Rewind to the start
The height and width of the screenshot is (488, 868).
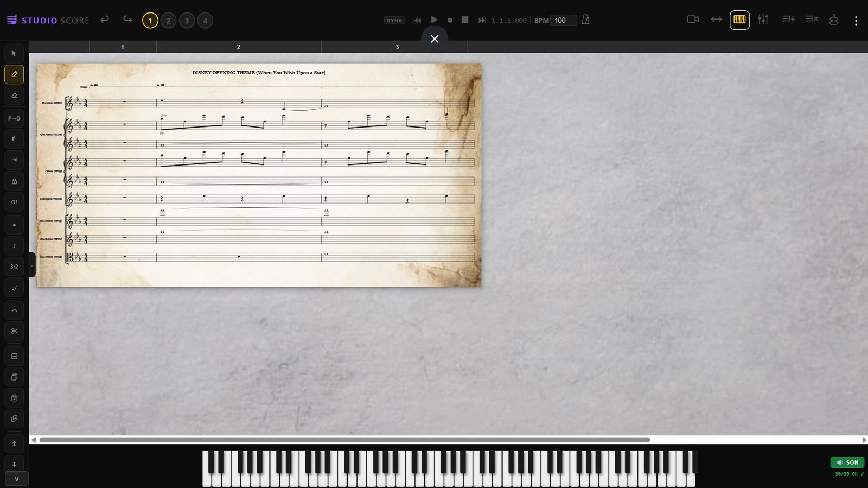417,20
